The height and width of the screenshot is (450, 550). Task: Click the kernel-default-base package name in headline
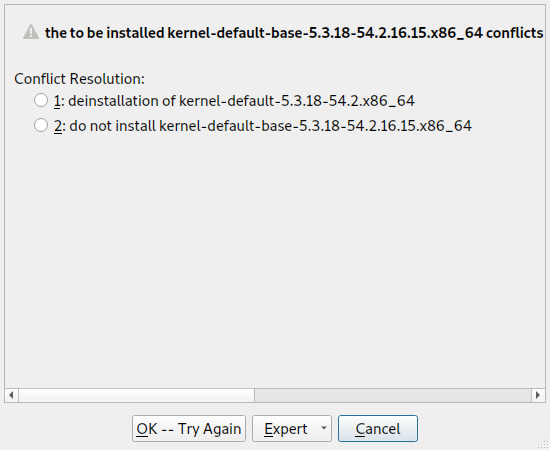325,33
